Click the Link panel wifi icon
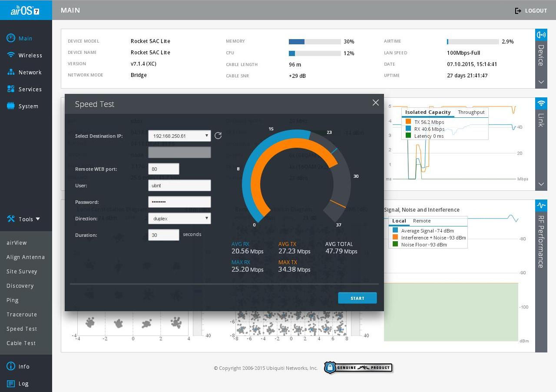This screenshot has width=556, height=392. (541, 103)
